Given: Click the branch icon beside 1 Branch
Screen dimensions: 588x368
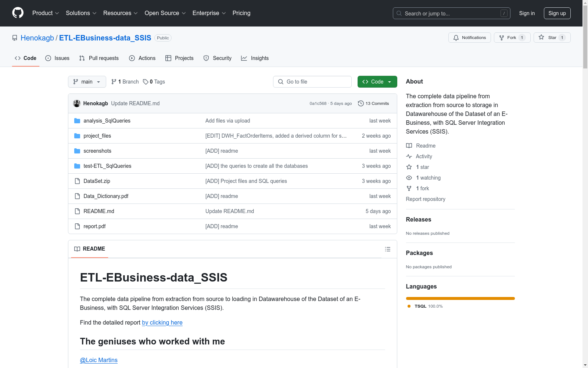Looking at the screenshot, I should 114,82.
